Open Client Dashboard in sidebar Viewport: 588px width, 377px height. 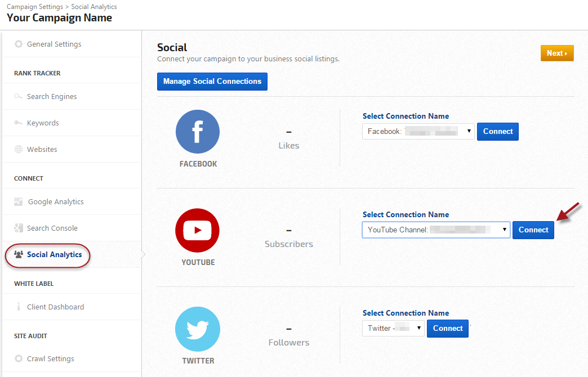pos(55,307)
